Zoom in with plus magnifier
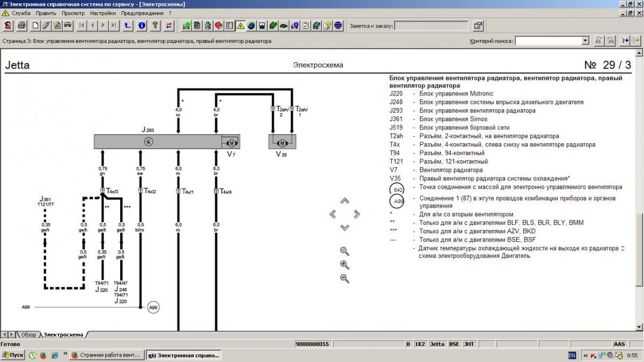 pos(345,264)
